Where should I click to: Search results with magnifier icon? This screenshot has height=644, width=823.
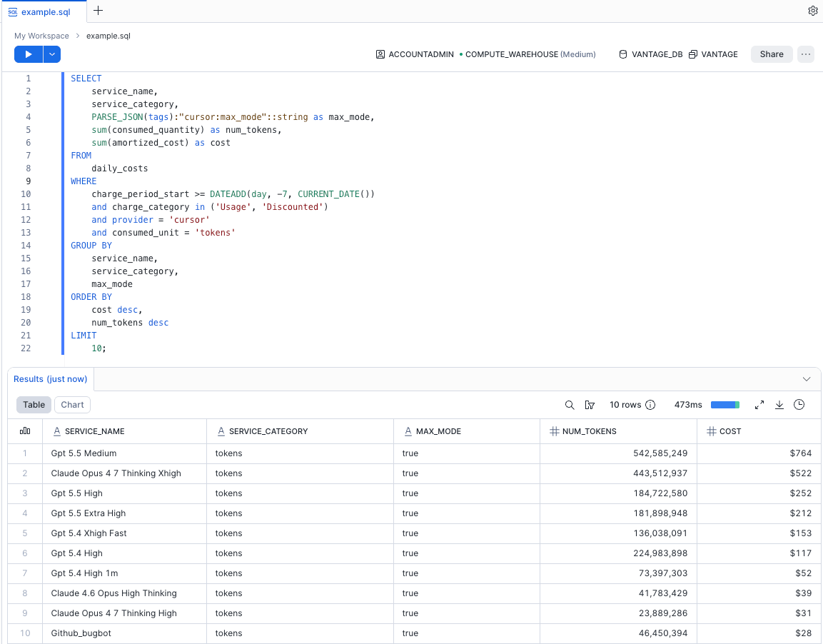(x=570, y=405)
